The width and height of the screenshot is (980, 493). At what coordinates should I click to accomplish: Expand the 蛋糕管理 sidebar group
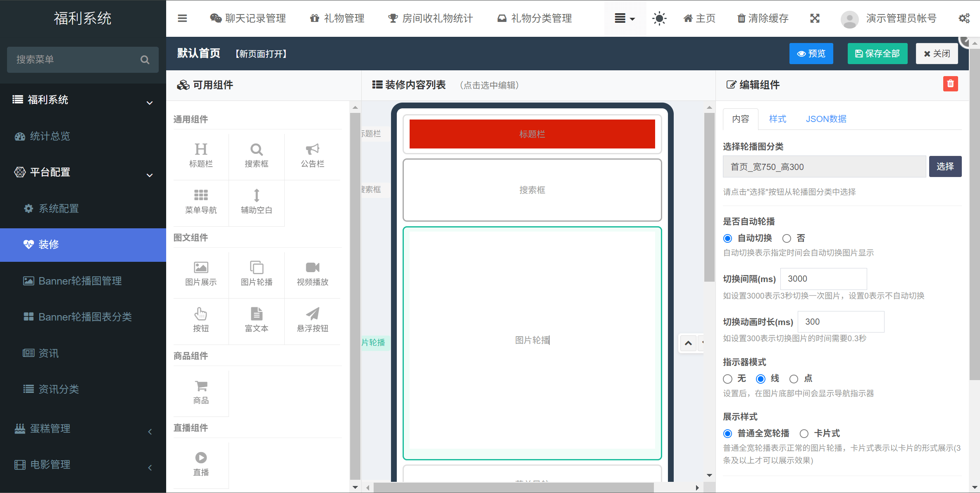click(83, 429)
